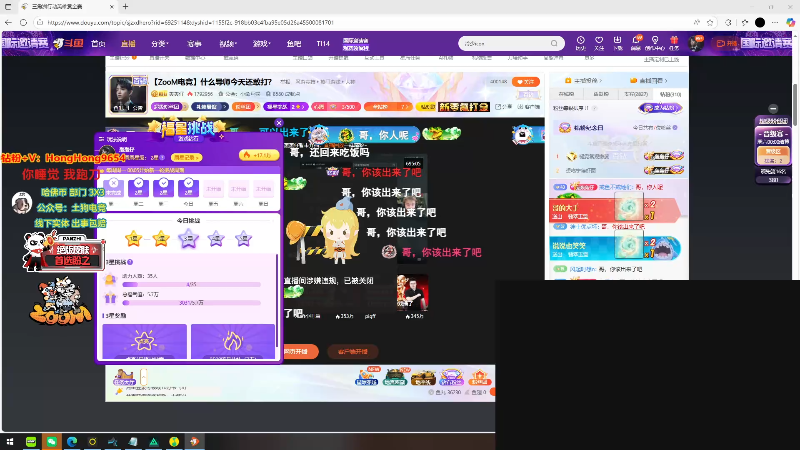The height and width of the screenshot is (450, 800).
Task: Expand the second ranking link with chevron
Action: [x=649, y=81]
